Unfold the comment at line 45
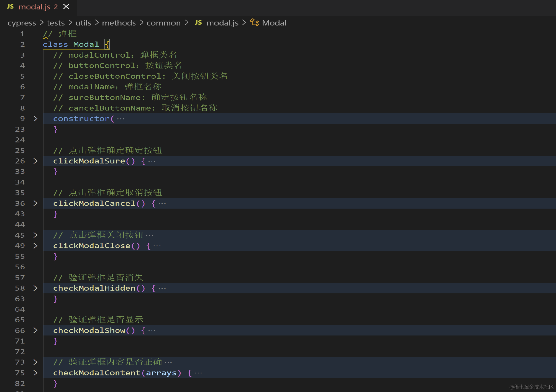The image size is (556, 392). (35, 235)
